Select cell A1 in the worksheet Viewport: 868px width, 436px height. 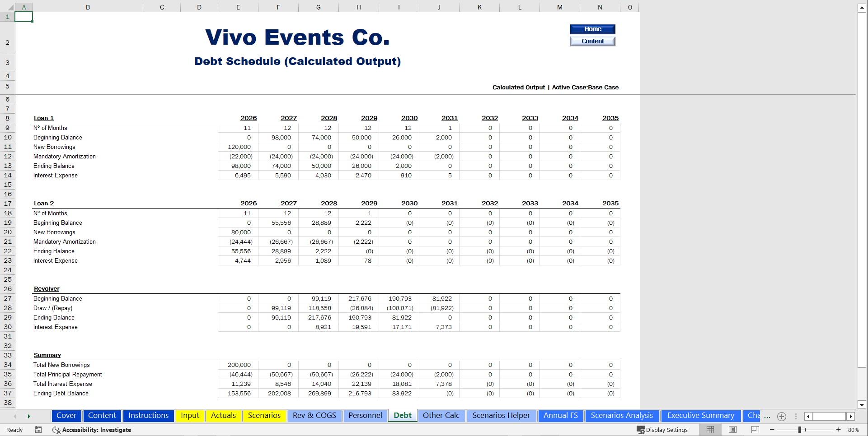[24, 16]
